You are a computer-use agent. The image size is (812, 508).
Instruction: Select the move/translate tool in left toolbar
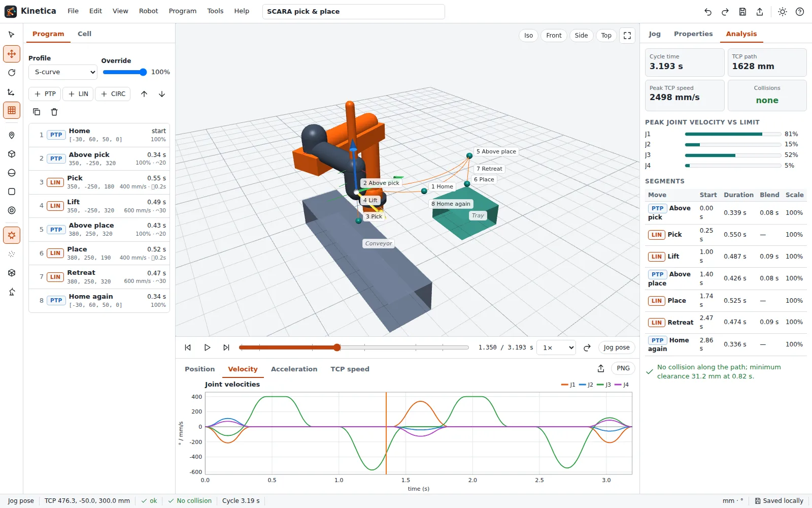12,53
